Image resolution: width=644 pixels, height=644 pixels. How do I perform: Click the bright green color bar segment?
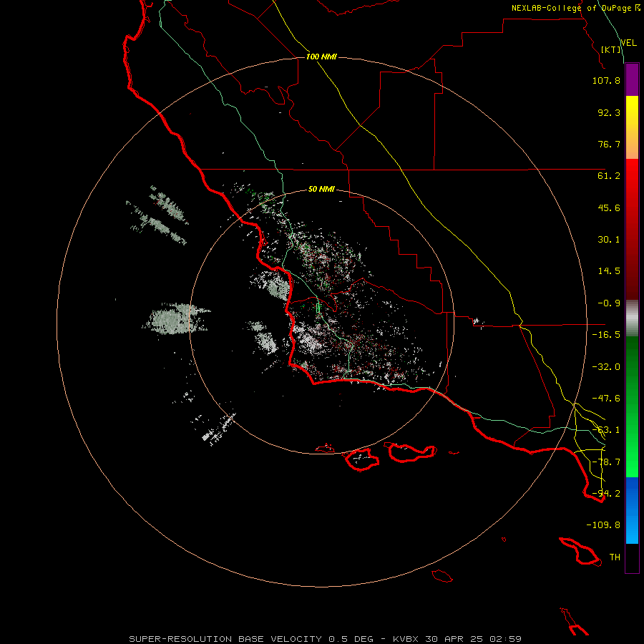tap(632, 407)
